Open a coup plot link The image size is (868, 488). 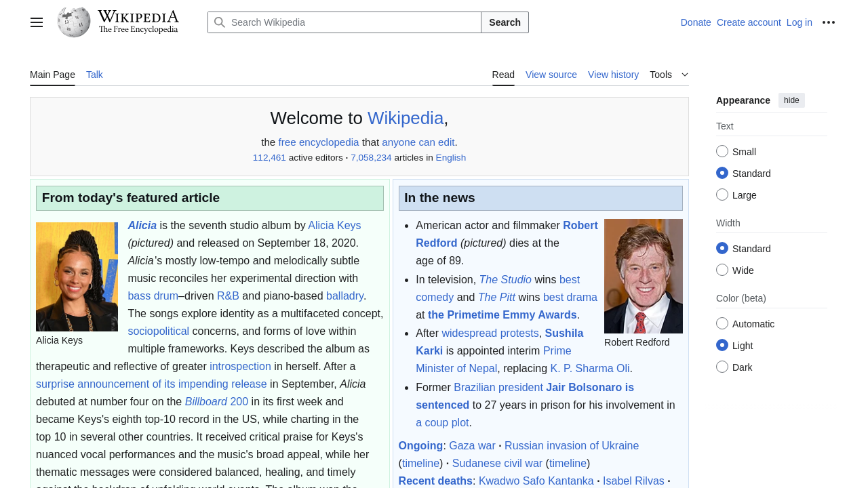442,422
